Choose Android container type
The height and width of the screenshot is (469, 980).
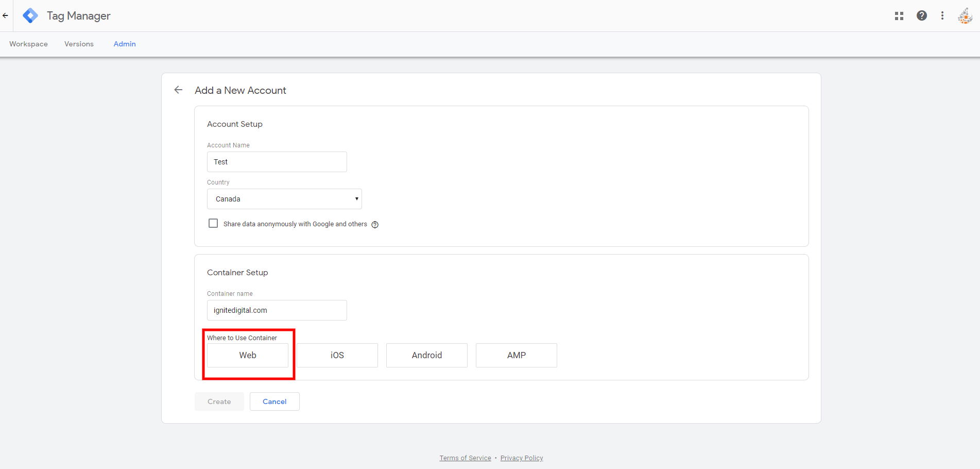[x=427, y=355]
